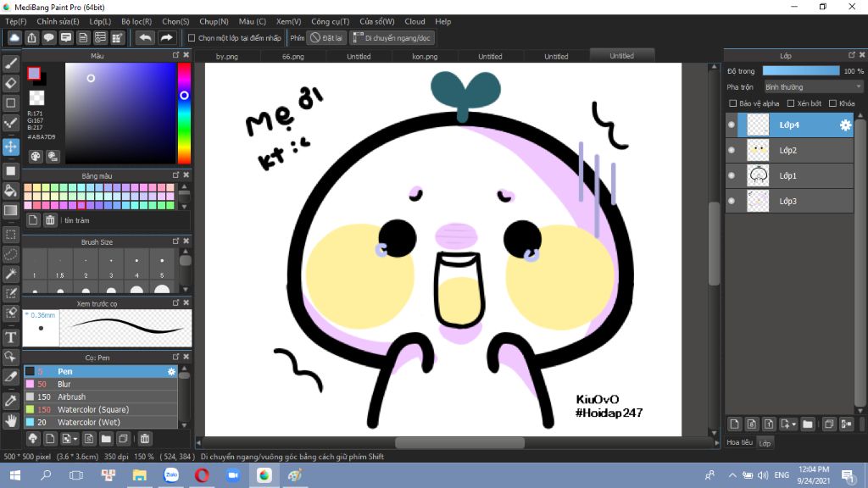The height and width of the screenshot is (488, 868).
Task: Check the Bảo vệ alpha option
Action: 733,103
